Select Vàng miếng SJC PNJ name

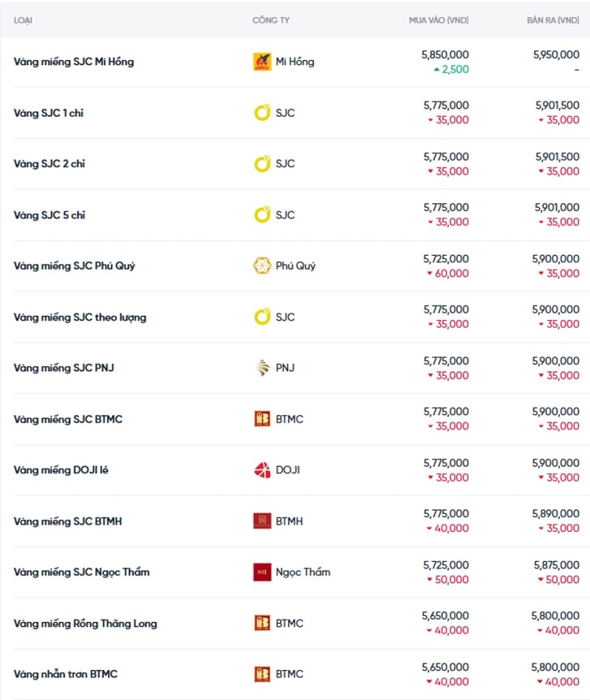(x=64, y=368)
